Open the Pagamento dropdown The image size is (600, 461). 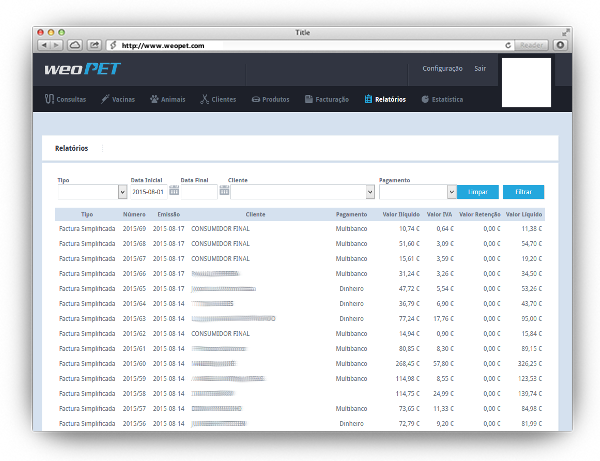[x=450, y=192]
